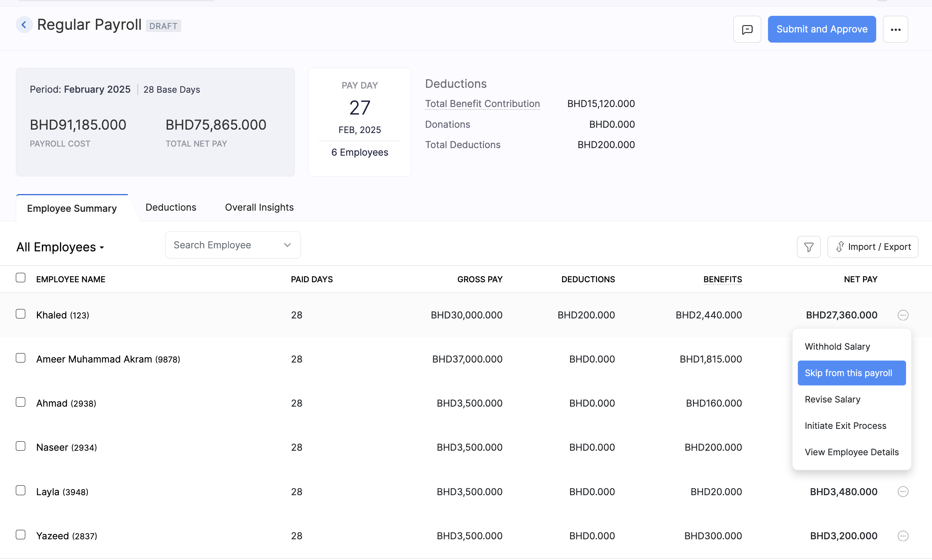Open the filter icon above the table
Viewport: 932px width, 560px height.
pos(809,246)
